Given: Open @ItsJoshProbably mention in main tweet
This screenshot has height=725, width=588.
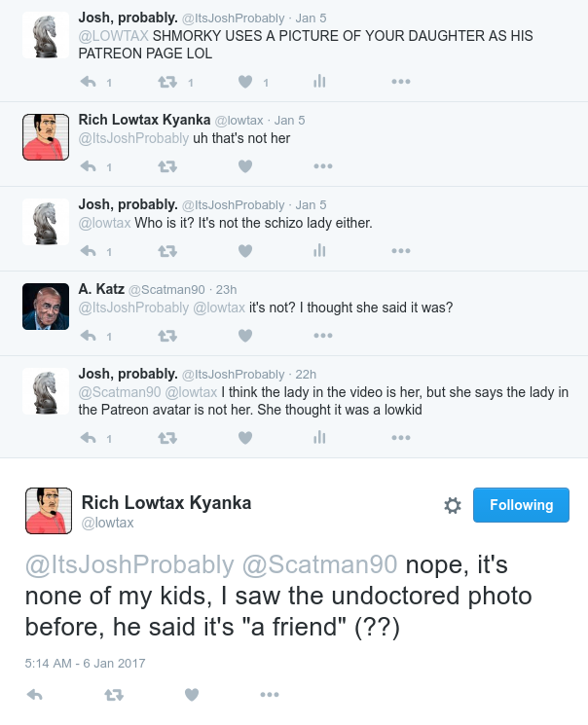Looking at the screenshot, I should (x=129, y=565).
